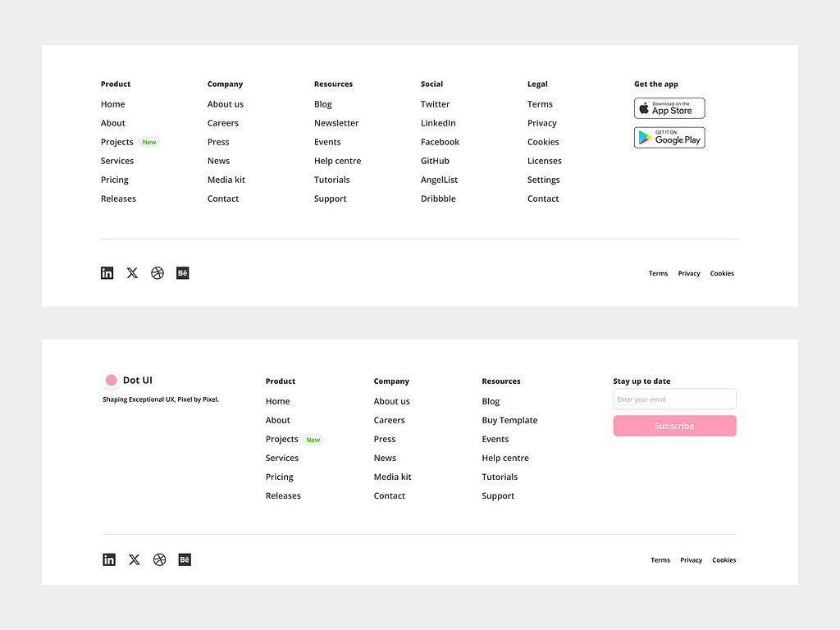Open Events in the top footer Resources column
Screen dimensions: 840x630
[x=327, y=142]
